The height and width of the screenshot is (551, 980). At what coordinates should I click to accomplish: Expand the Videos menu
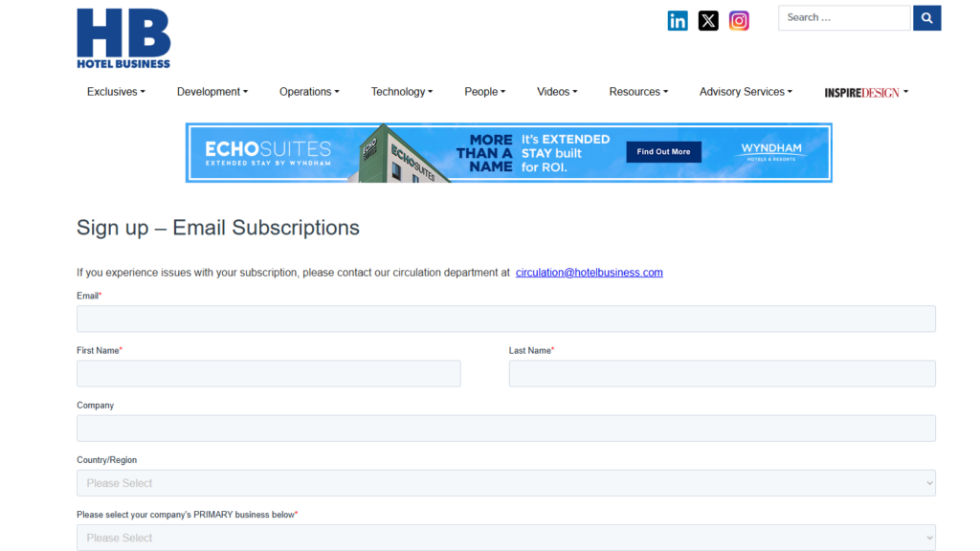[x=558, y=92]
